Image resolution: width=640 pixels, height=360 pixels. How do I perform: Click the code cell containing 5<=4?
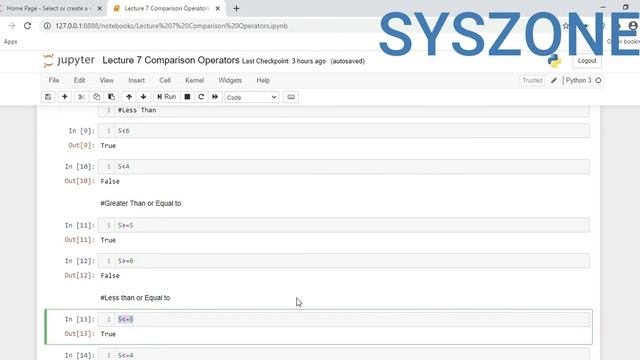tap(343, 355)
